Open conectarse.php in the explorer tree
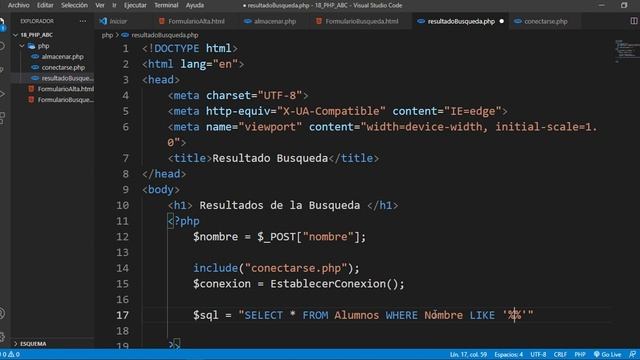 click(x=63, y=67)
